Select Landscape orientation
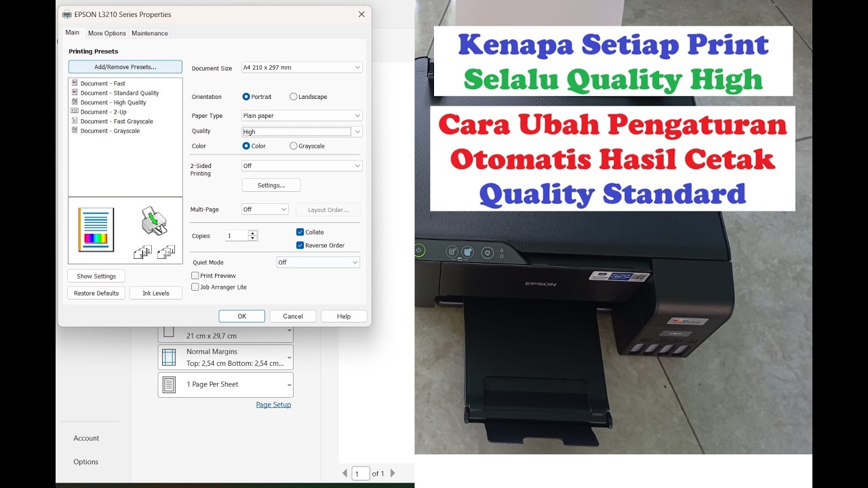This screenshot has width=868, height=488. tap(293, 97)
